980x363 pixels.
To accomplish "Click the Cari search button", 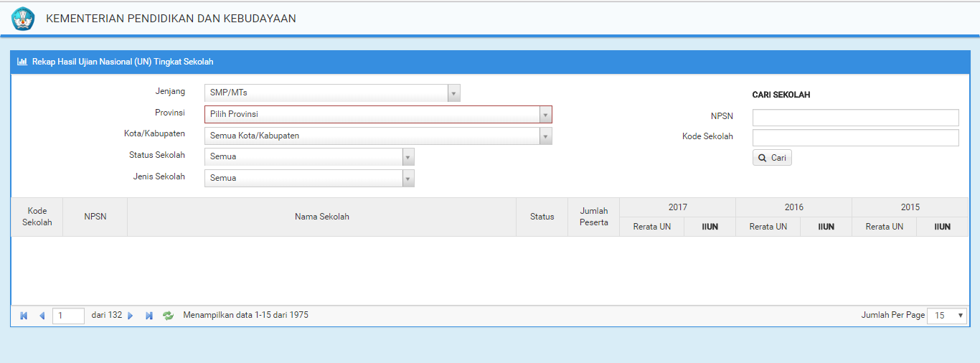I will click(772, 158).
